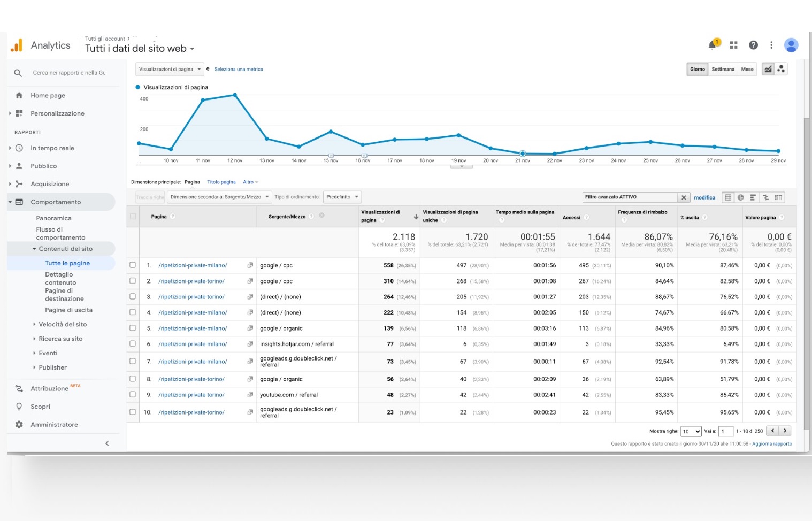Tick the checkbox for row 5 google / organic
Image resolution: width=812 pixels, height=521 pixels.
[x=133, y=328]
